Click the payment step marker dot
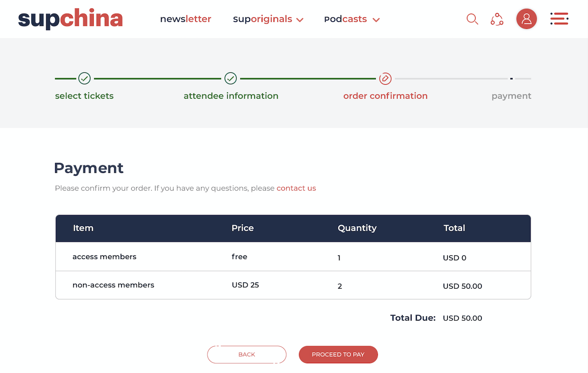588x373 pixels. click(511, 79)
